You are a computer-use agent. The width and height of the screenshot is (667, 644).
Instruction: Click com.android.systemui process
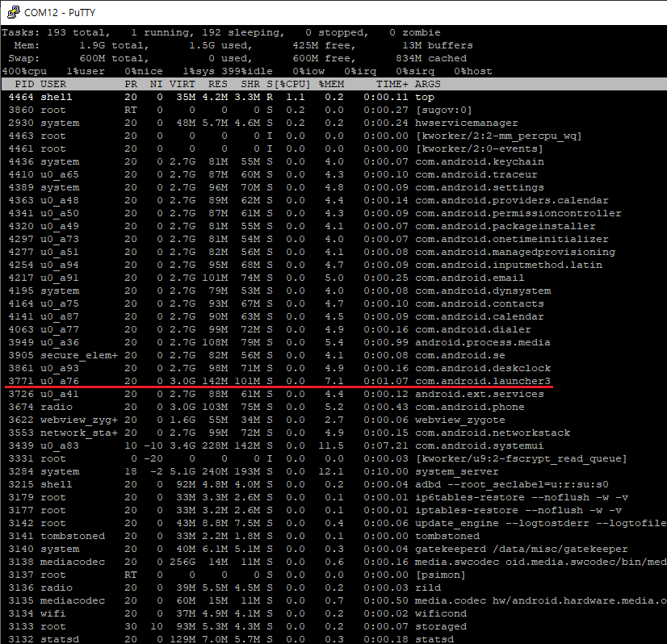(480, 445)
